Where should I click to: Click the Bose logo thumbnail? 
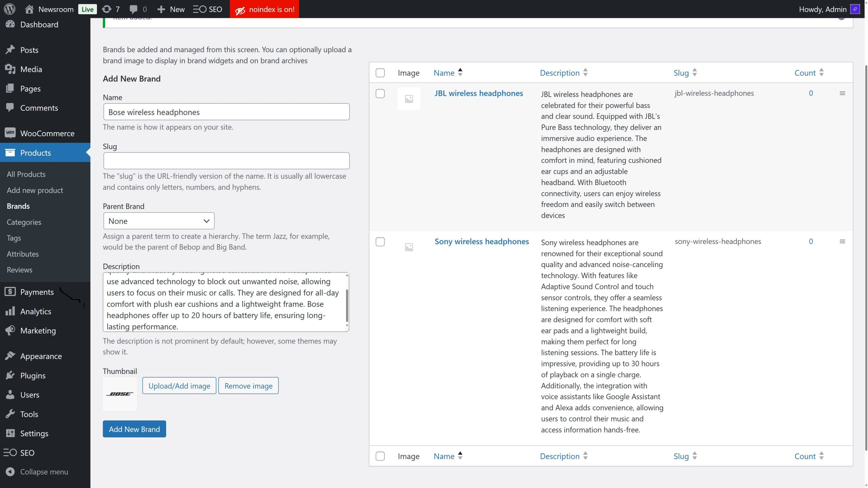click(120, 394)
